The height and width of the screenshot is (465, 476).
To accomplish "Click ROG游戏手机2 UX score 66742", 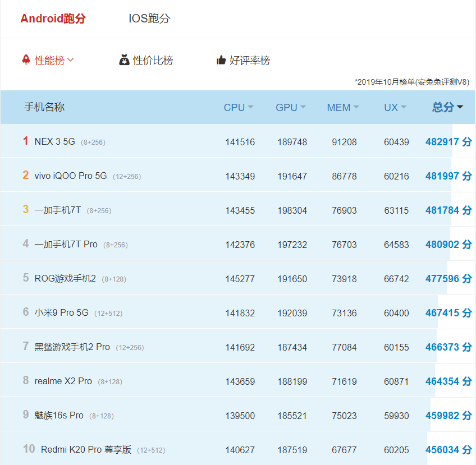I will (396, 279).
